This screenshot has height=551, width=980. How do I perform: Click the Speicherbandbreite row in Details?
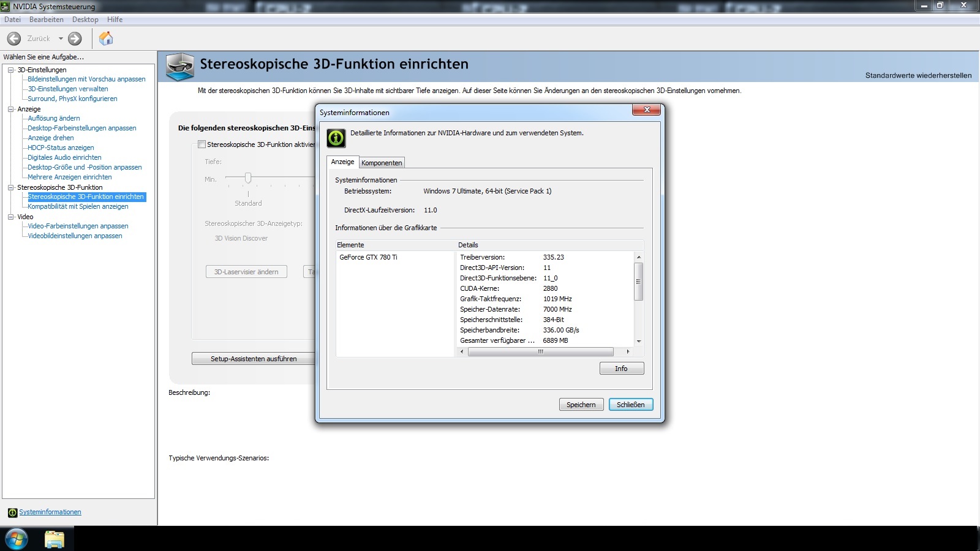click(545, 330)
